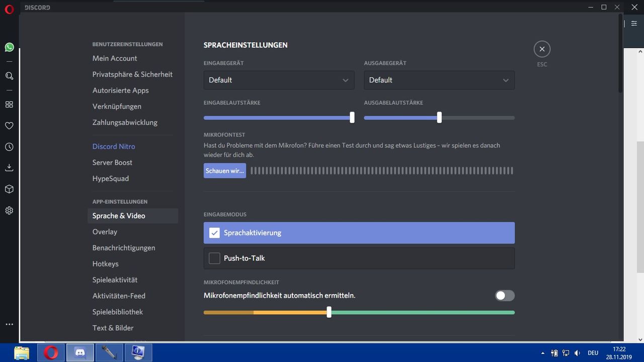
Task: Open Spieleaktivität settings
Action: [115, 280]
